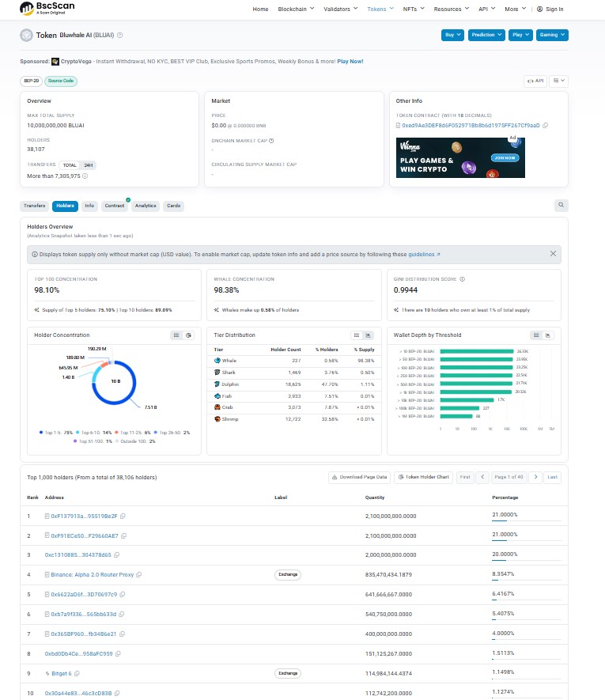
Task: Open the Prediction dropdown button
Action: [486, 35]
